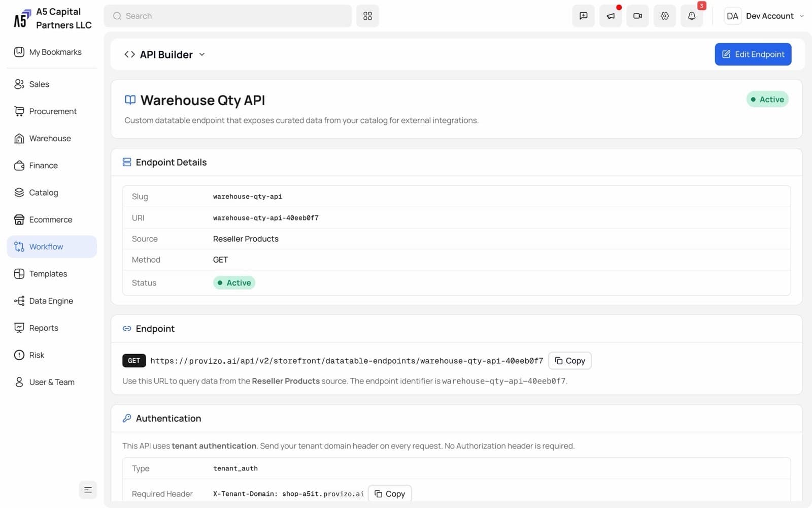Image resolution: width=812 pixels, height=508 pixels.
Task: Collapse the sidebar with the menu icon
Action: tap(88, 490)
